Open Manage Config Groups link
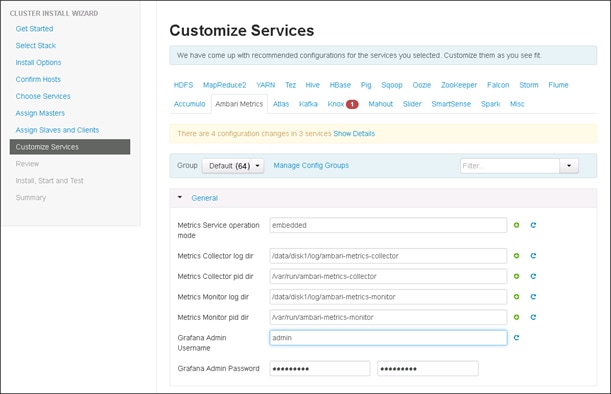Viewport: 611px width, 394px height. (x=311, y=166)
